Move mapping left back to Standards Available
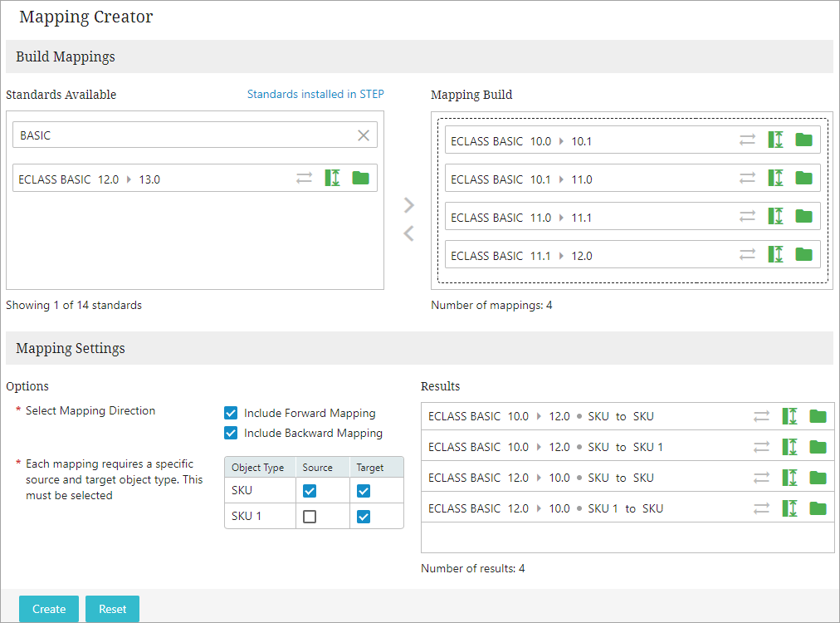 pyautogui.click(x=408, y=233)
